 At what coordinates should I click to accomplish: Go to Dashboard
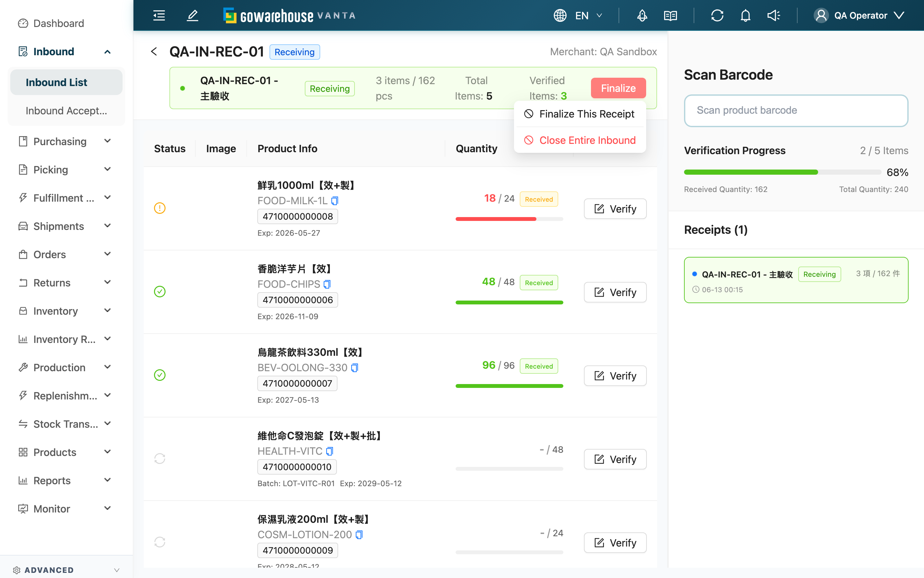[58, 23]
